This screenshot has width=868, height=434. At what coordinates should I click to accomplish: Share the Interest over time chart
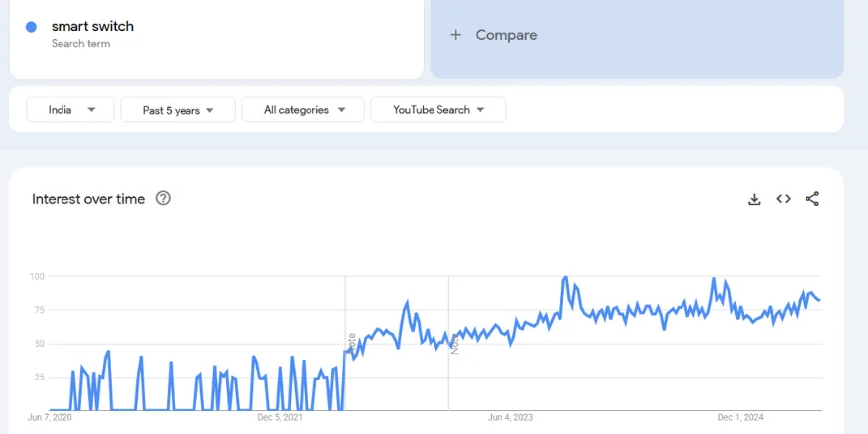point(812,199)
